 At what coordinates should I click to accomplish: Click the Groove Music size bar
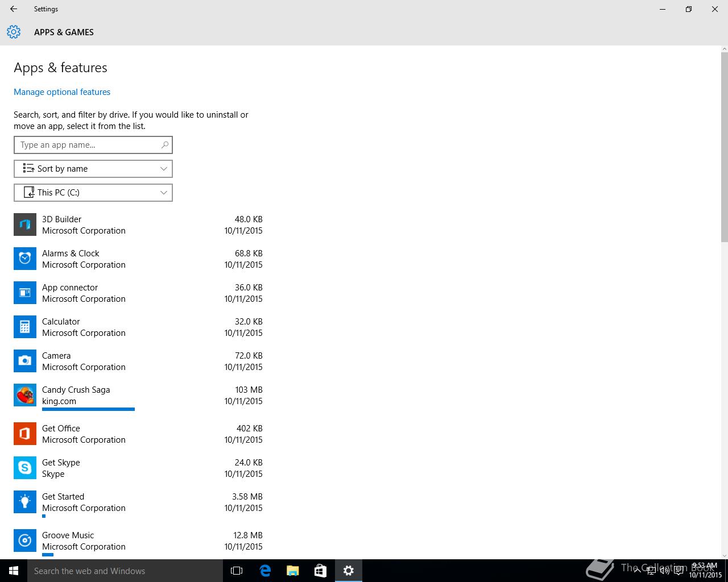pos(48,554)
